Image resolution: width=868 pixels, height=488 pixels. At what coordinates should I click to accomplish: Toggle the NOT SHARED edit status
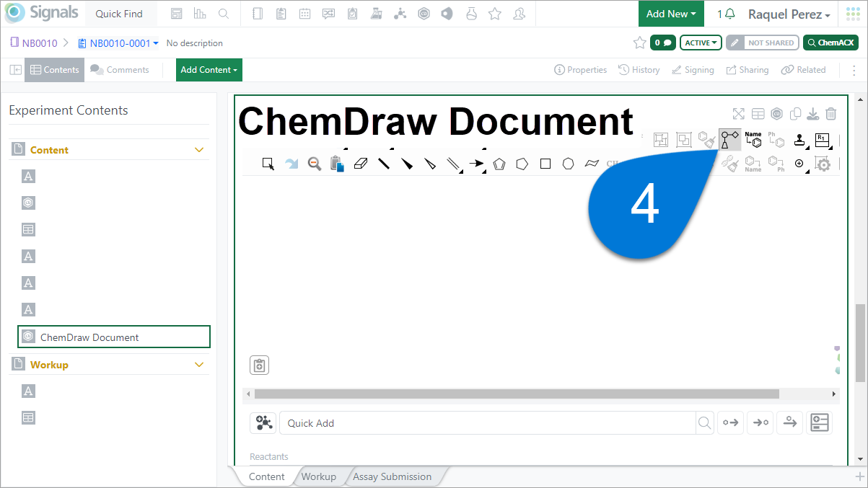763,43
